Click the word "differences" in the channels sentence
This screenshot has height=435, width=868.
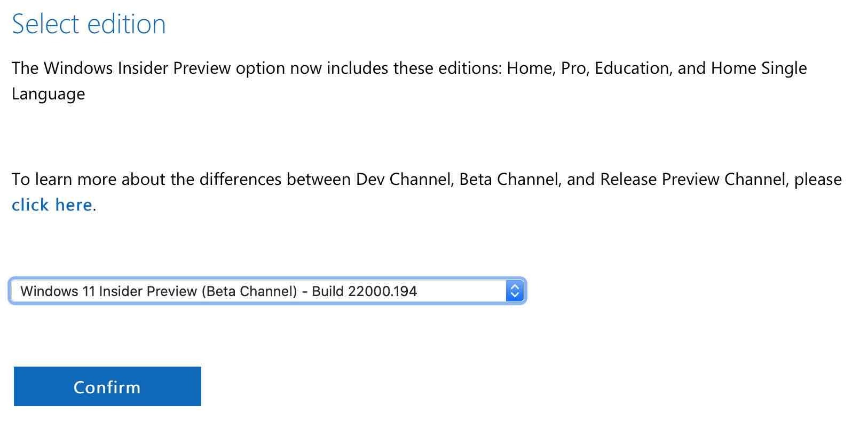pyautogui.click(x=240, y=180)
